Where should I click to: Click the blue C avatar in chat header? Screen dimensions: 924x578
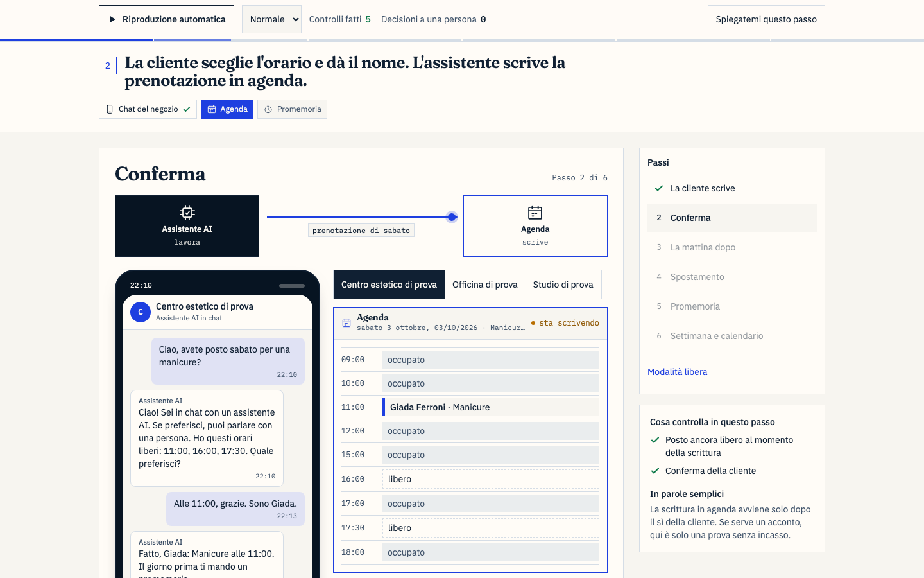pos(141,312)
